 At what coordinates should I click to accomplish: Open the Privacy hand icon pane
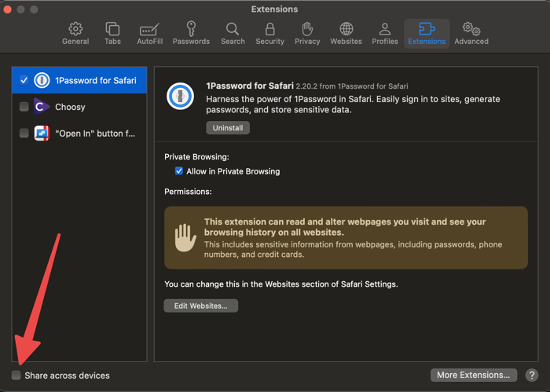coord(307,33)
